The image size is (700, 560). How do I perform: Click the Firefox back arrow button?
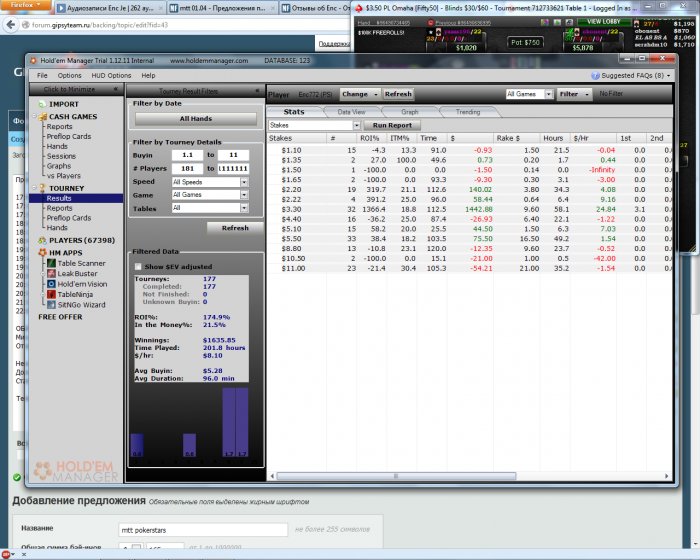(x=11, y=25)
